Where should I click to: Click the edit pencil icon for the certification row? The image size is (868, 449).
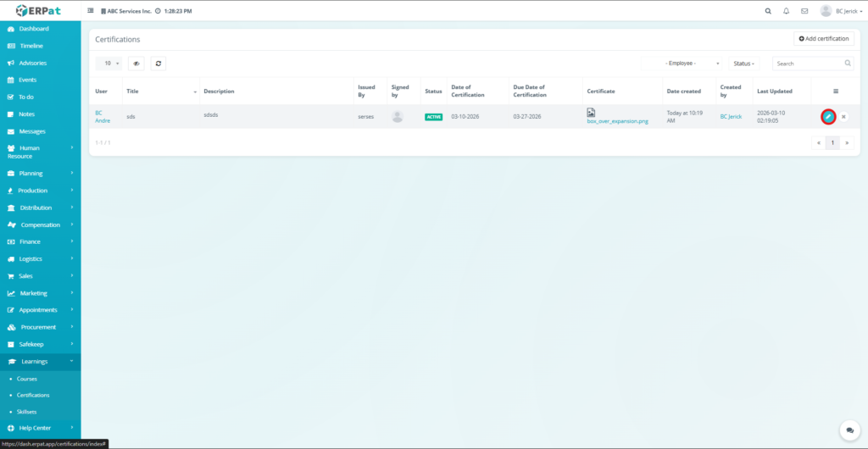click(828, 117)
